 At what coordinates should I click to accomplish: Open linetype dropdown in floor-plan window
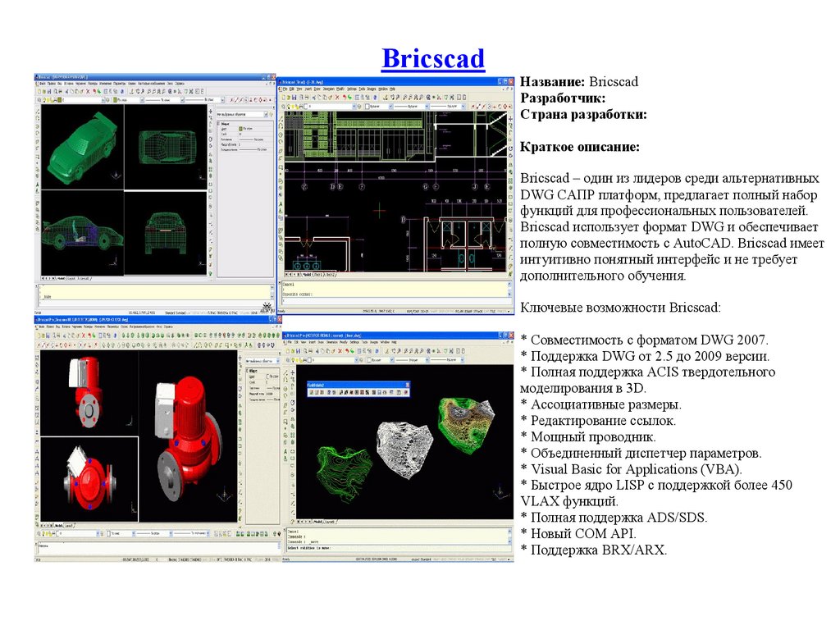pos(427,107)
